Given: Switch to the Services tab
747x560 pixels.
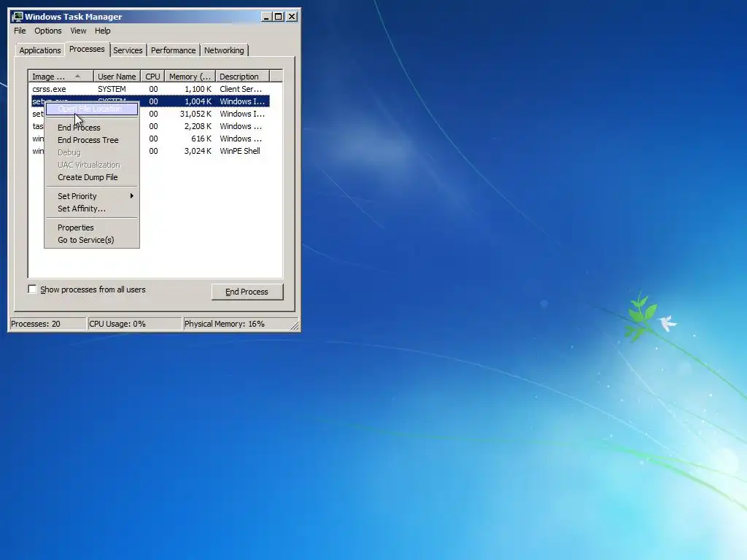Looking at the screenshot, I should 128,50.
